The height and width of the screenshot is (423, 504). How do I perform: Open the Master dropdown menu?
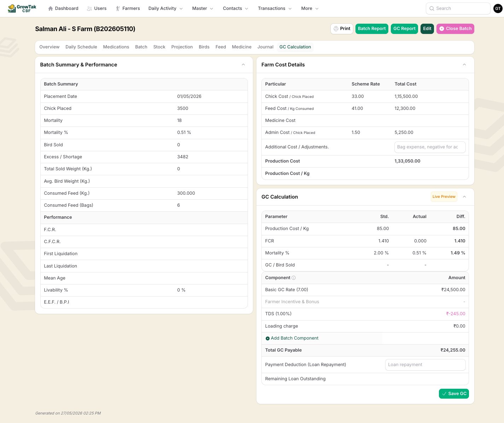click(203, 8)
